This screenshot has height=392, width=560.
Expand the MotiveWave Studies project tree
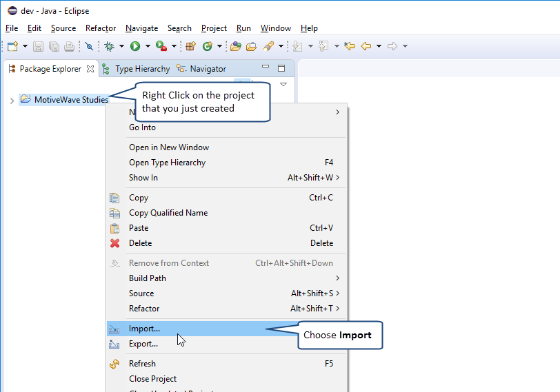pyautogui.click(x=11, y=101)
